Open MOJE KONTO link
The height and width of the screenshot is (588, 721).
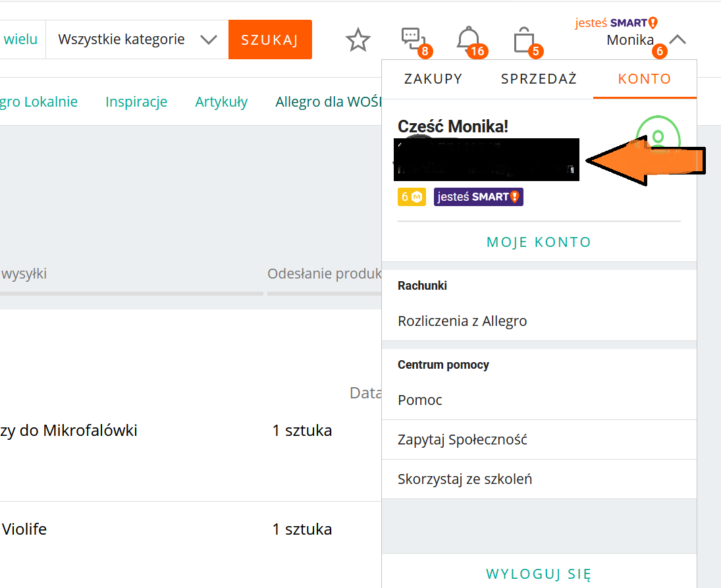(x=539, y=242)
